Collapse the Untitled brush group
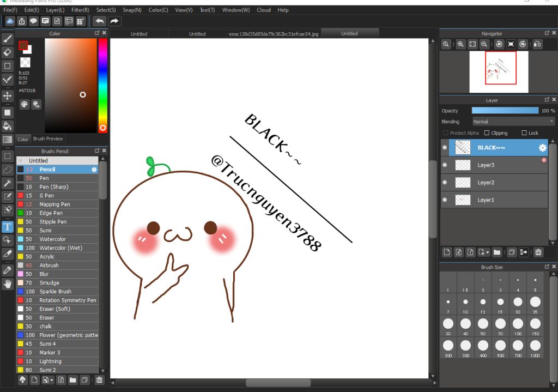 (20, 161)
